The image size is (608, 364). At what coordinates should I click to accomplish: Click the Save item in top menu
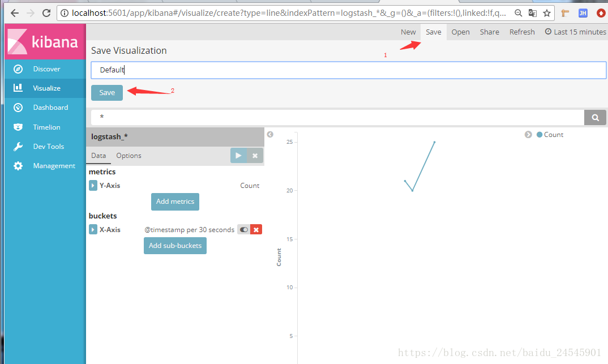pos(434,32)
